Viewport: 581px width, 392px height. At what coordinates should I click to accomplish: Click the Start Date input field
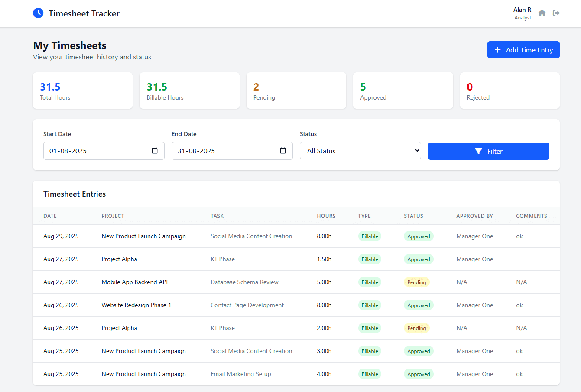[95, 150]
